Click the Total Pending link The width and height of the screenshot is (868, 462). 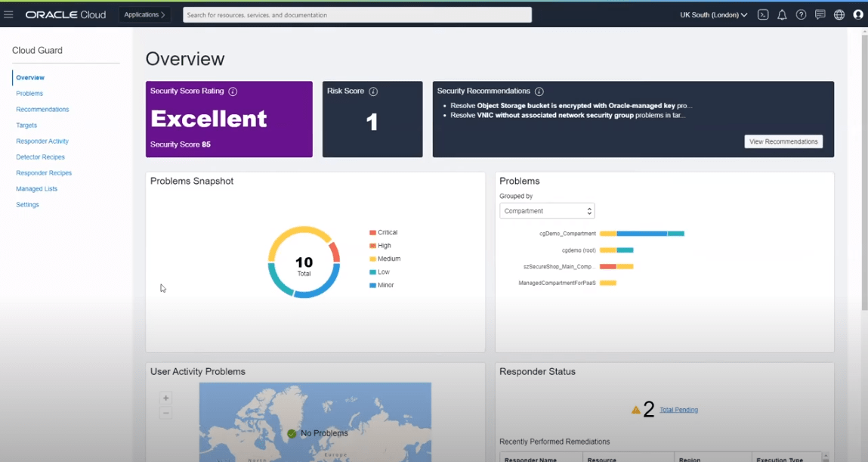tap(678, 410)
